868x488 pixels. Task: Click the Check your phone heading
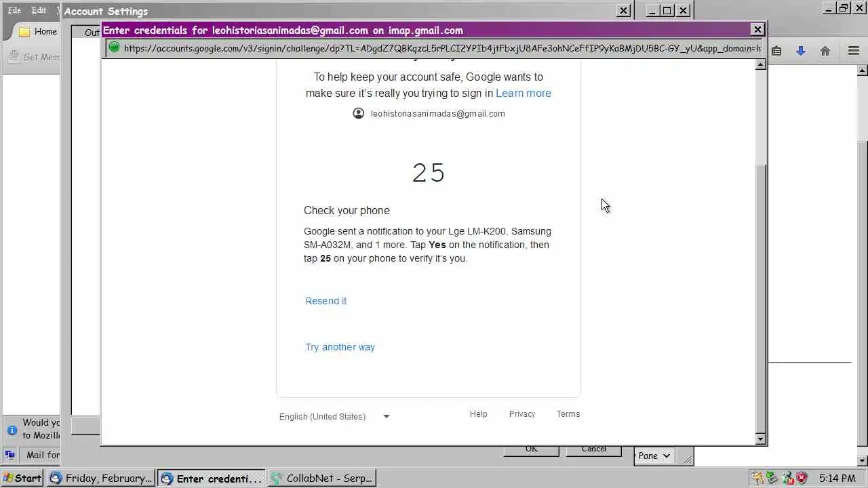(x=347, y=211)
